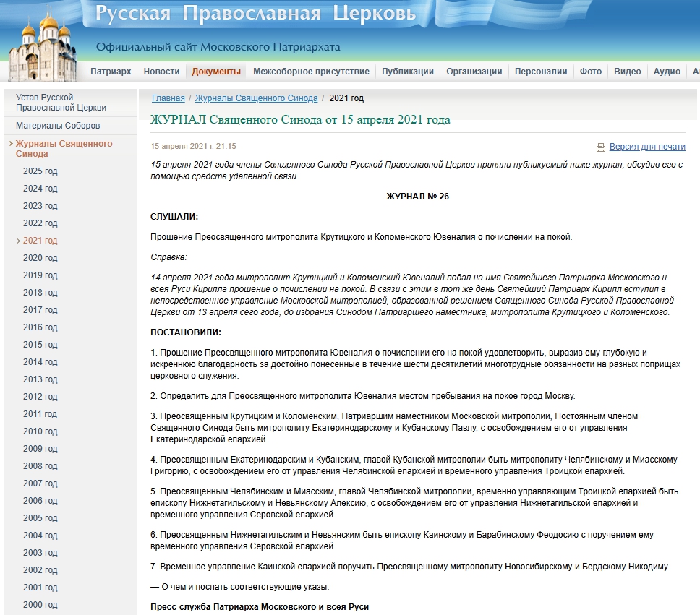Select 2018 год in the sidebar
Screen dimensions: 700x615
pyautogui.click(x=40, y=293)
